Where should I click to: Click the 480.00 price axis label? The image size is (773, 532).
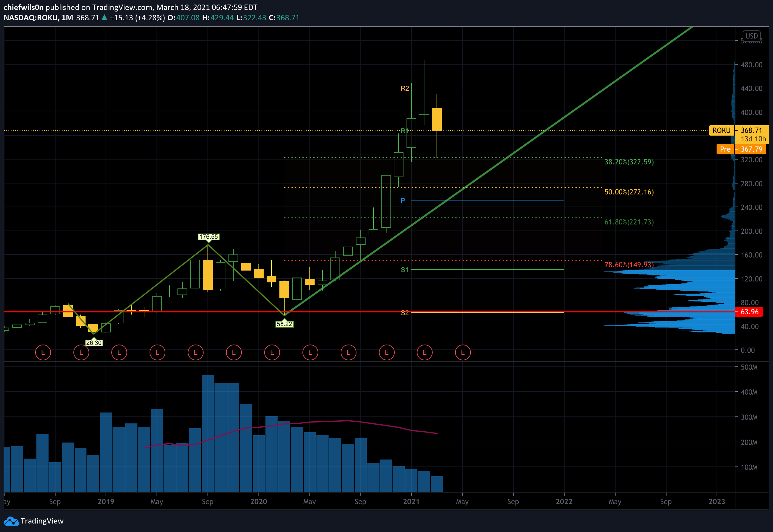(x=751, y=65)
